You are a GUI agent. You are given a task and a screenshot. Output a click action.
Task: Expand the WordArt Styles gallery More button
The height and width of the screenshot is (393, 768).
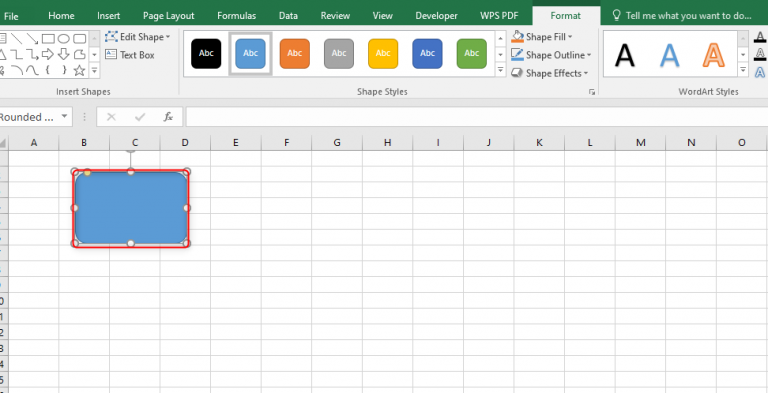[x=743, y=71]
